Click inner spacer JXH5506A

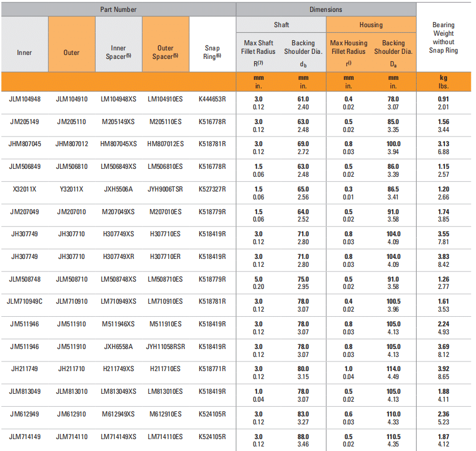[x=118, y=189]
